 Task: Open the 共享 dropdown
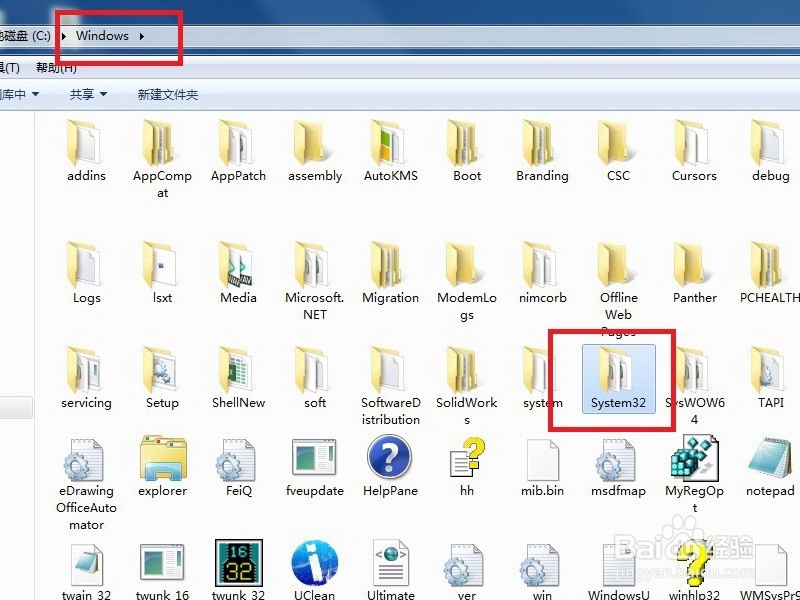tap(88, 94)
